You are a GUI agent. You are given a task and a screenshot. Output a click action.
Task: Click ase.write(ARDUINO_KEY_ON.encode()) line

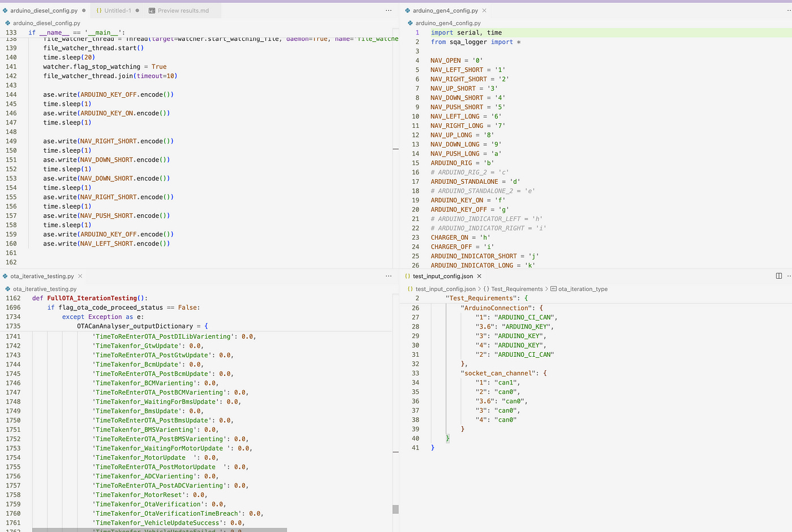coord(106,113)
